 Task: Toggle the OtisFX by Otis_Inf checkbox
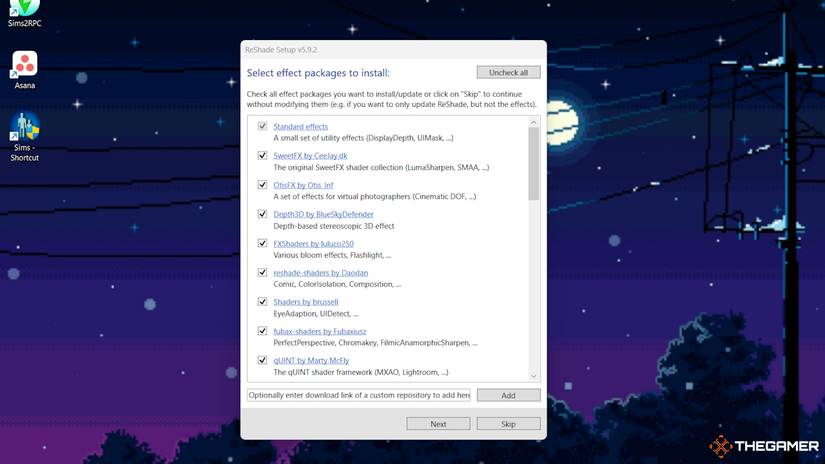262,185
